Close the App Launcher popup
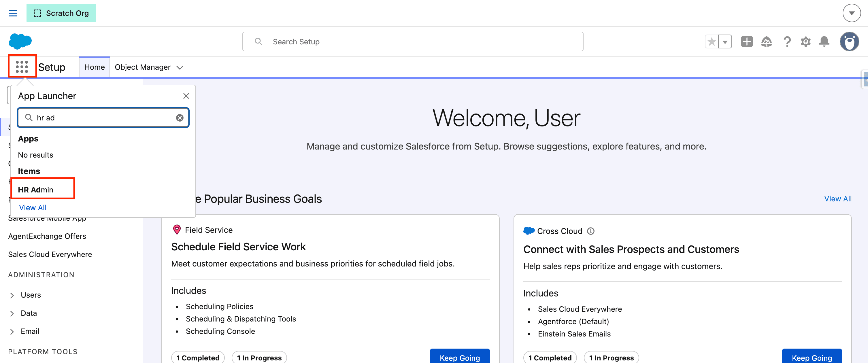Image resolution: width=868 pixels, height=363 pixels. coord(186,96)
